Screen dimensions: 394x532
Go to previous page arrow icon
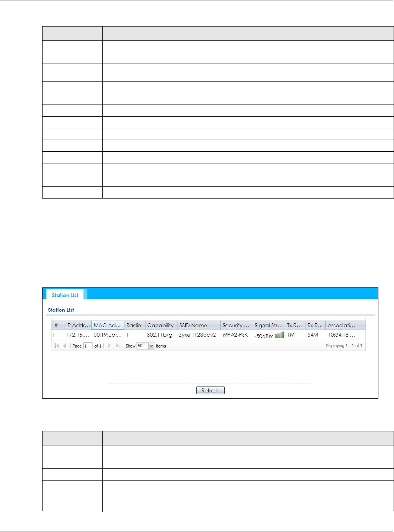(64, 346)
